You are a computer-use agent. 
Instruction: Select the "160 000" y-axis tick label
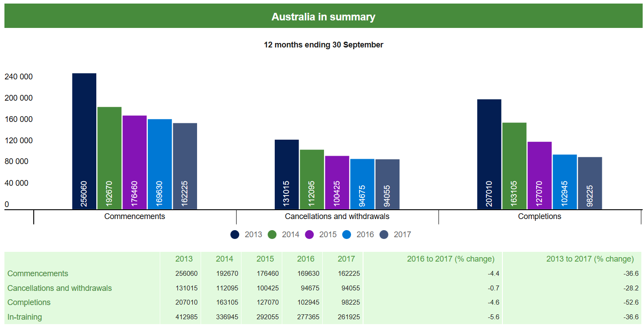point(19,119)
